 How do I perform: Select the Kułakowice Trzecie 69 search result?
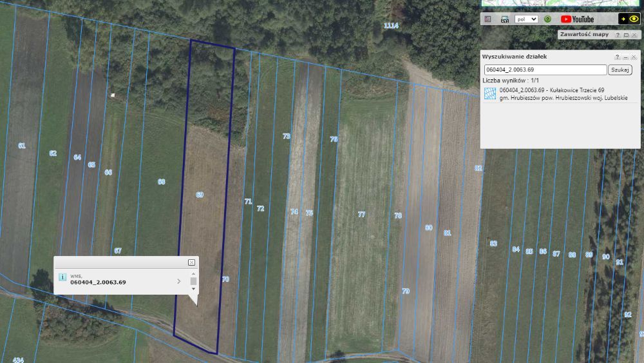coord(563,93)
